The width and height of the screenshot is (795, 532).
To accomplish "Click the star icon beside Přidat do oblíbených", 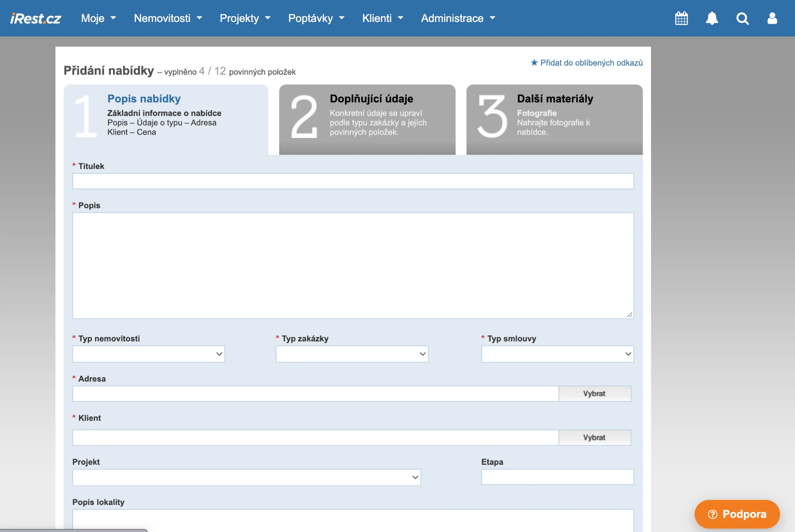I will [x=534, y=62].
